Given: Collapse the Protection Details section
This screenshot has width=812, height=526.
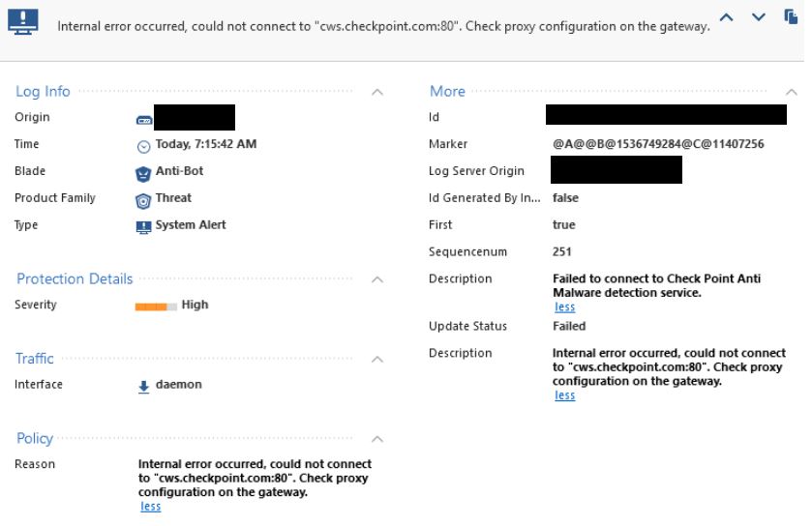Looking at the screenshot, I should pyautogui.click(x=377, y=279).
